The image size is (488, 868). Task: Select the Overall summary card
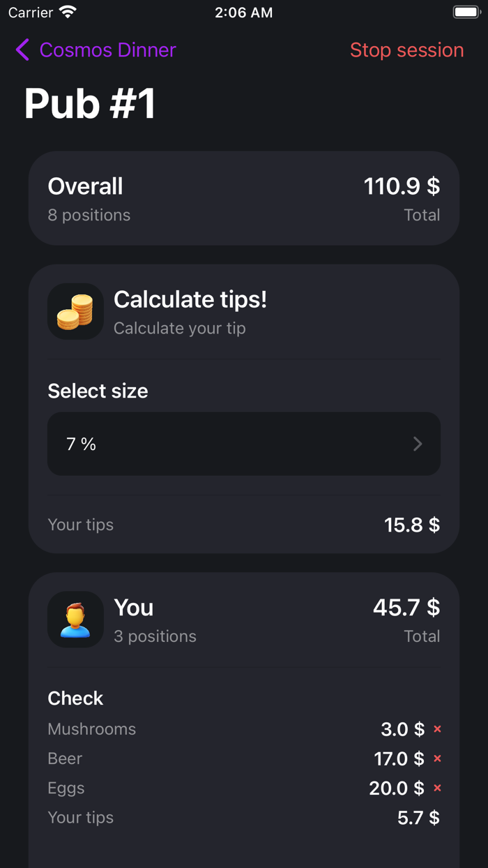click(243, 197)
